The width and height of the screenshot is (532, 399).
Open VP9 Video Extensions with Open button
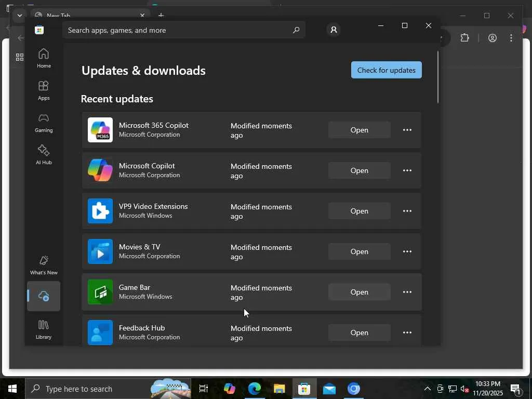click(x=360, y=211)
